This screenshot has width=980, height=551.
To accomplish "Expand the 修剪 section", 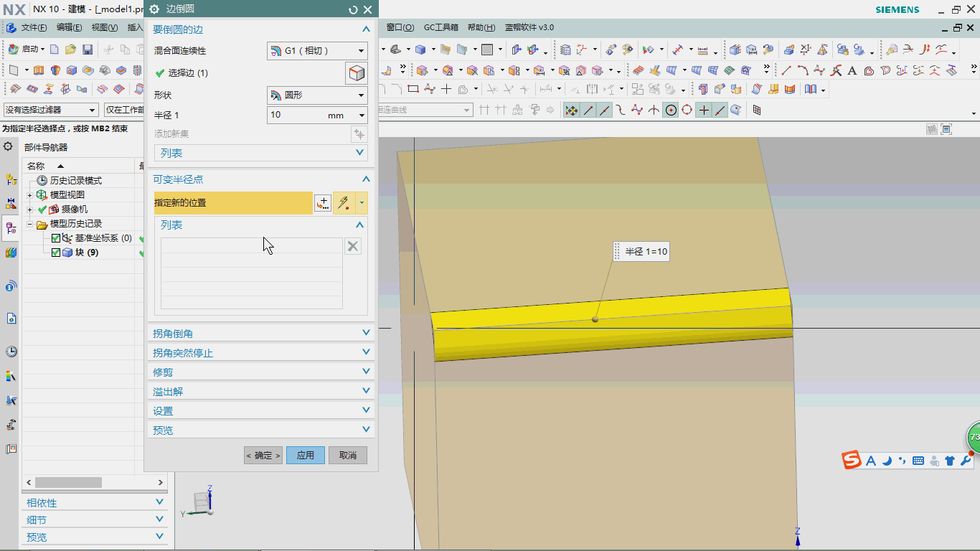I will (262, 372).
